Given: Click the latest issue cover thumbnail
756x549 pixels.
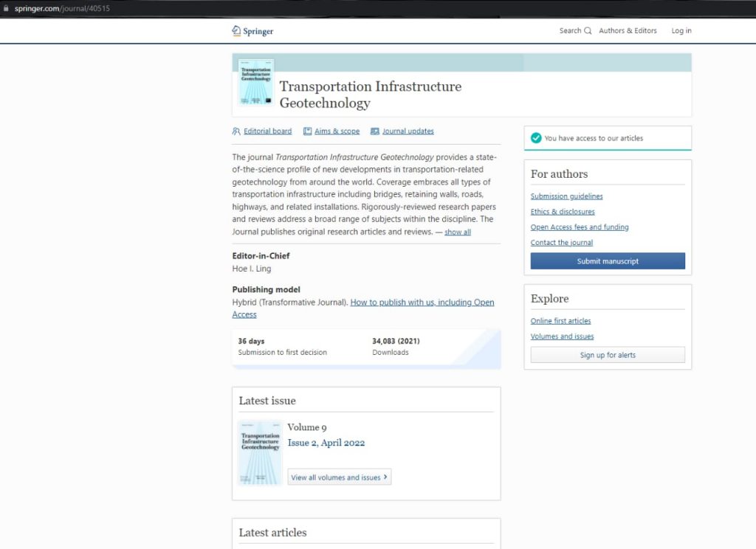Looking at the screenshot, I should coord(260,452).
